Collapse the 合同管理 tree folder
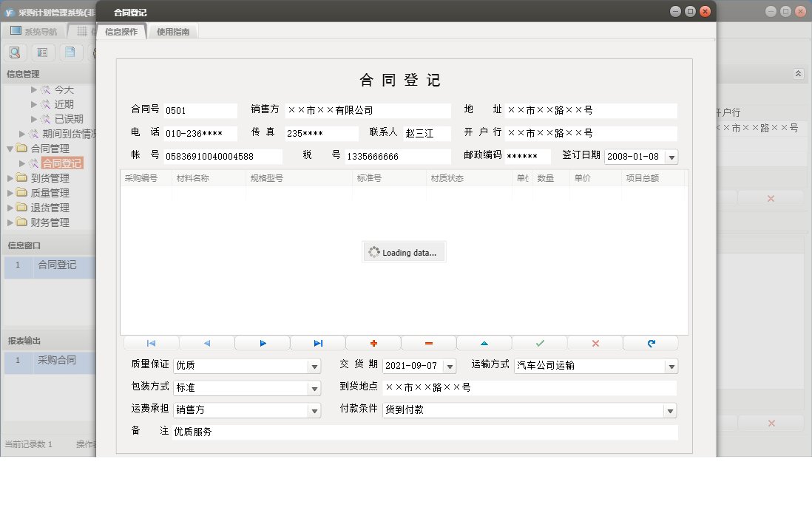The image size is (812, 510). [10, 149]
